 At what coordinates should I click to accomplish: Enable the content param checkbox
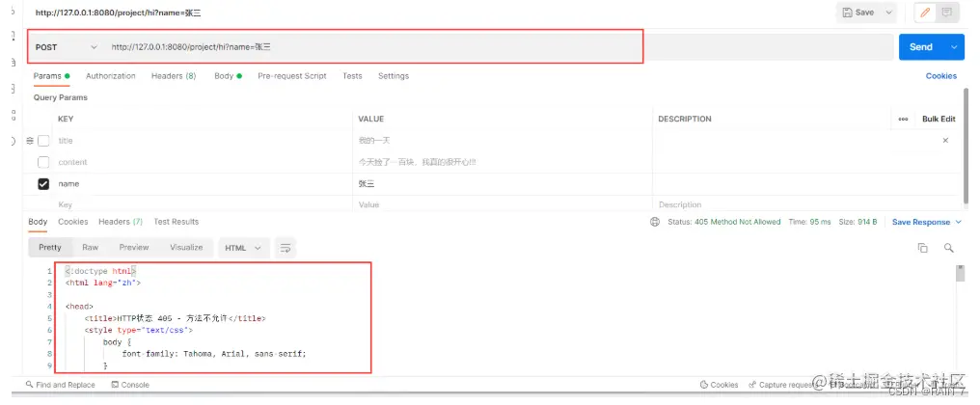tap(43, 163)
